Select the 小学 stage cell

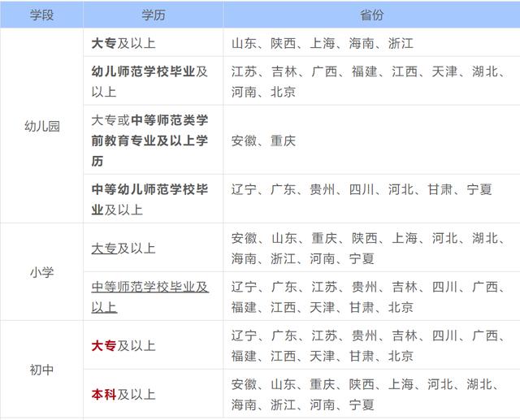[x=41, y=272]
